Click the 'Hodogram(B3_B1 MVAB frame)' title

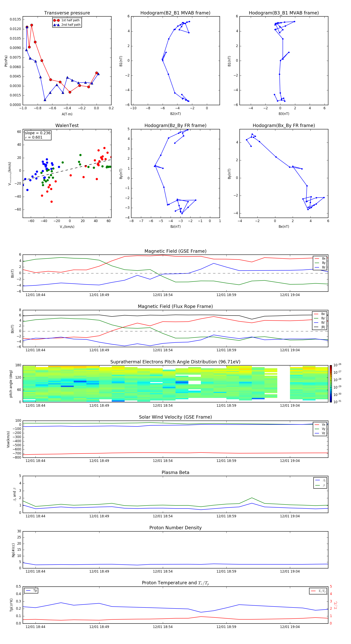(x=284, y=13)
